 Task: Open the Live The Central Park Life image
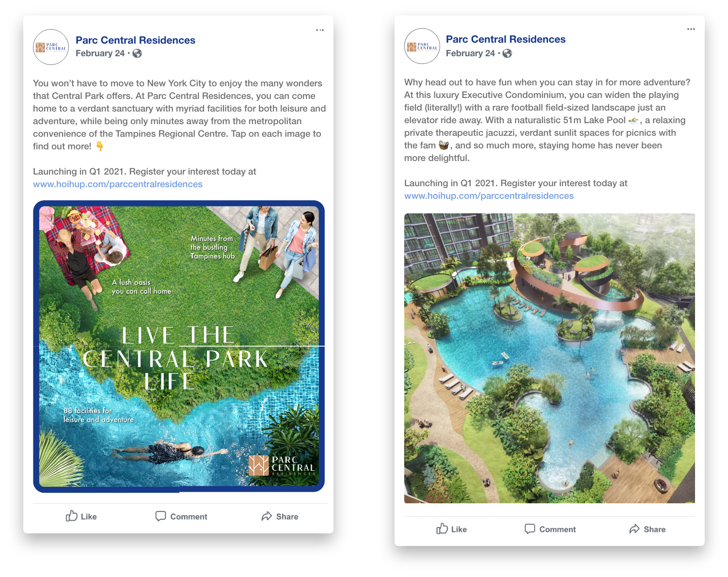(x=179, y=346)
